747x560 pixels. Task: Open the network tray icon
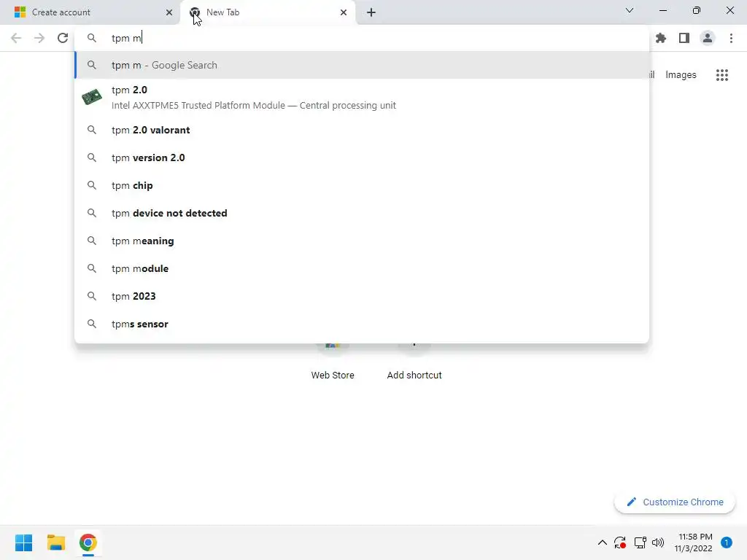pyautogui.click(x=640, y=542)
